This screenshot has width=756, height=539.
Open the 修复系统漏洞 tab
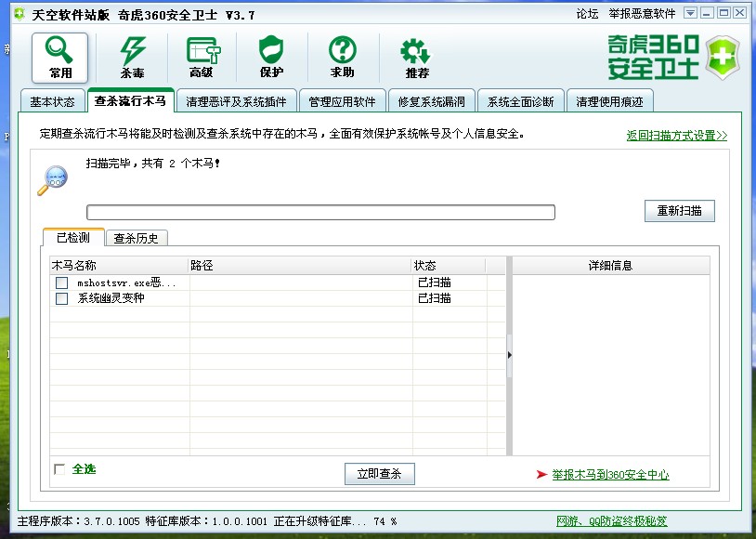(x=432, y=102)
